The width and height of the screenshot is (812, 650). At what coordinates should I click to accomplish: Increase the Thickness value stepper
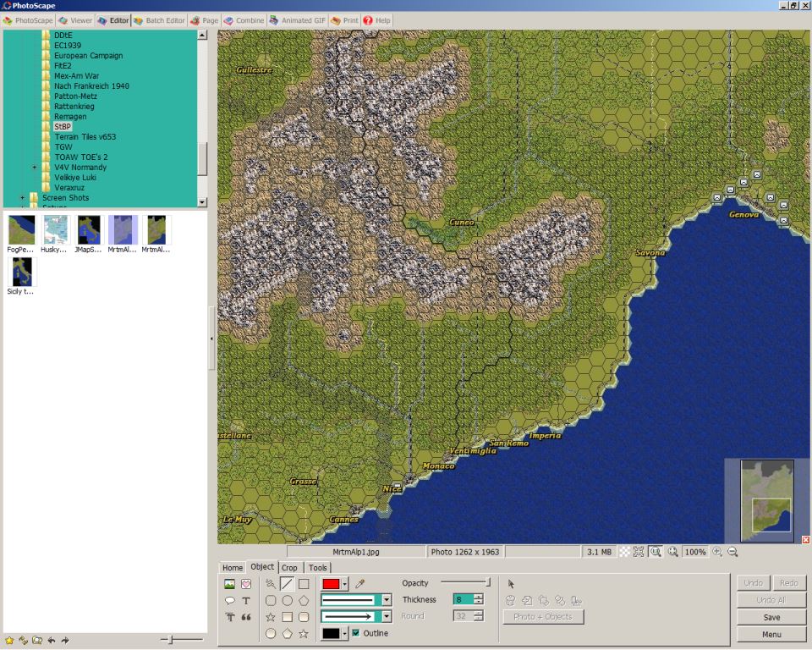tap(479, 597)
